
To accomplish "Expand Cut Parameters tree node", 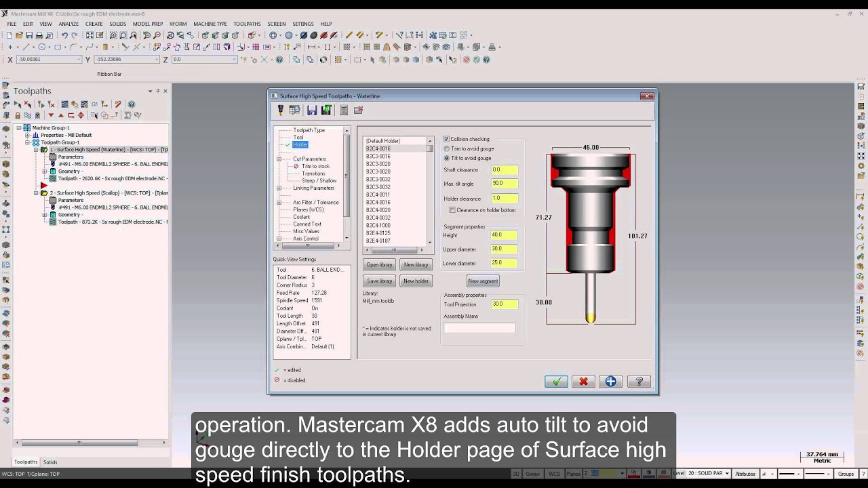I will pyautogui.click(x=279, y=159).
